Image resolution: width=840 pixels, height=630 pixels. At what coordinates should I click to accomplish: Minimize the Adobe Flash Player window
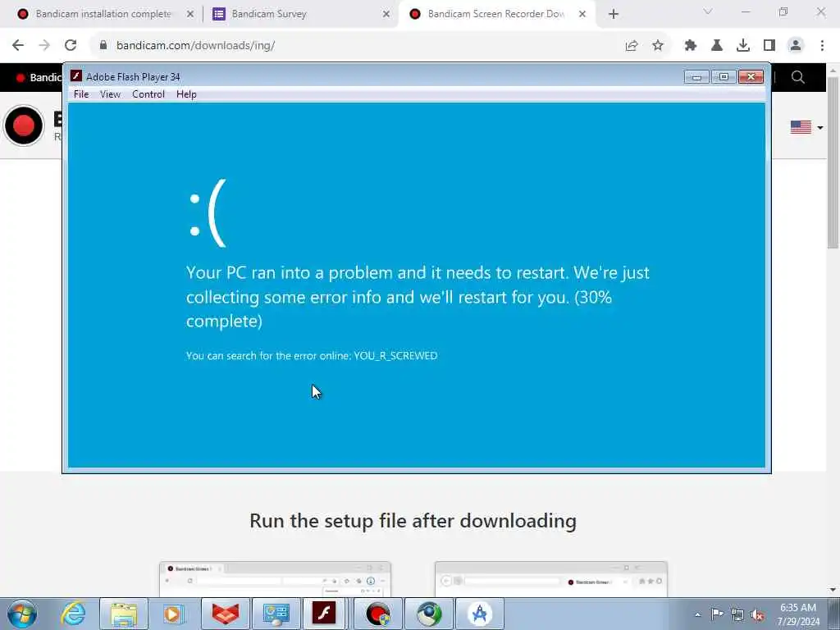[696, 77]
